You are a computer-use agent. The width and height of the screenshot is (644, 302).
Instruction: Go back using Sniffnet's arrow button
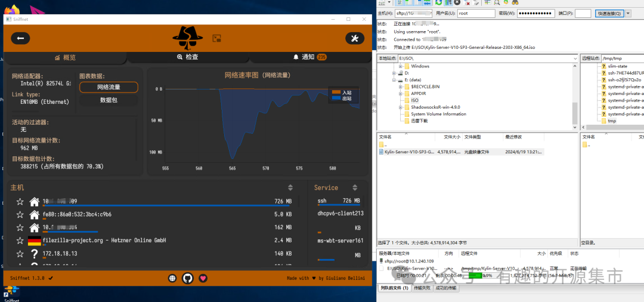(x=20, y=38)
